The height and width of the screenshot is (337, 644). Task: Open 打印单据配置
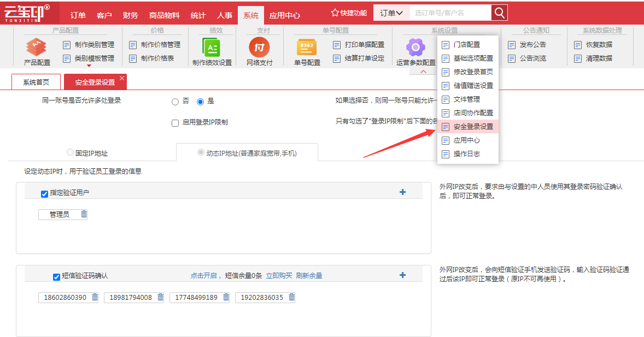tap(359, 45)
